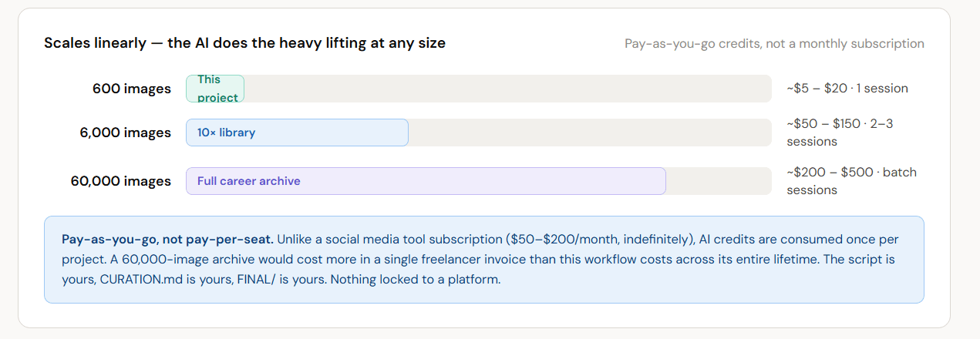Click the purple 'Full career archive' bar
980x339 pixels.
tap(426, 181)
